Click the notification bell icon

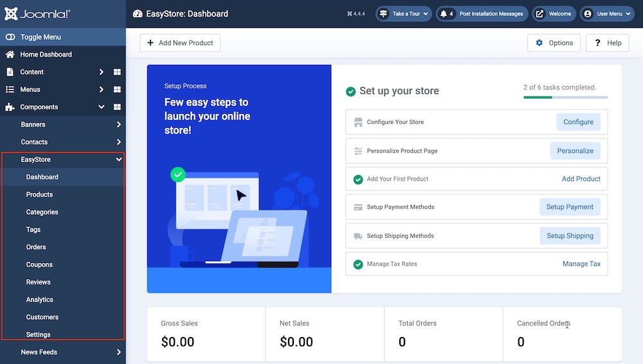tap(443, 14)
